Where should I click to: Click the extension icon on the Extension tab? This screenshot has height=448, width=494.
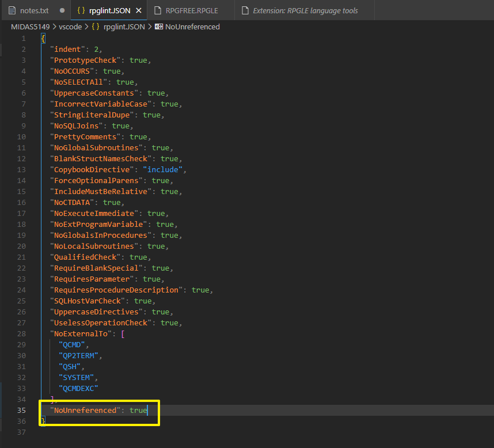click(x=246, y=10)
